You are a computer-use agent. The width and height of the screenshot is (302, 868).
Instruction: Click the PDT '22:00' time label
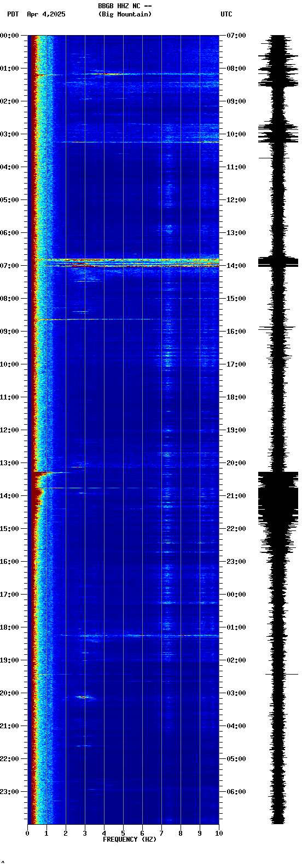click(x=10, y=759)
